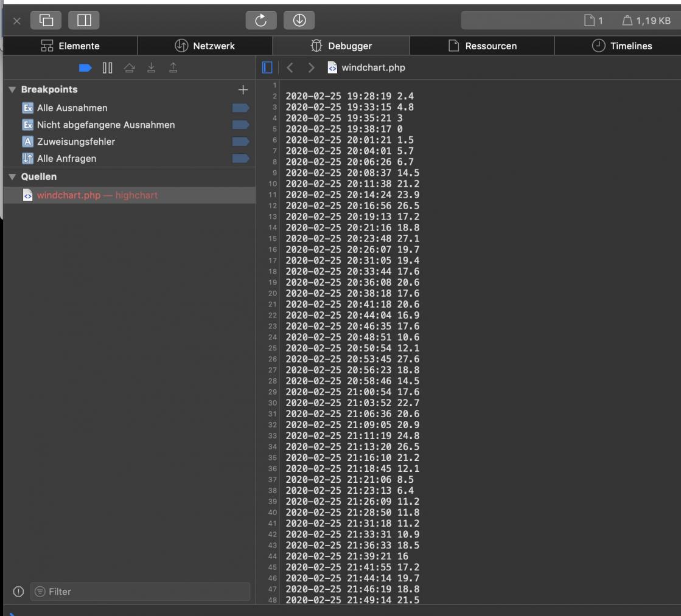Dock the inspector in separate window
The image size is (681, 616).
pos(46,20)
